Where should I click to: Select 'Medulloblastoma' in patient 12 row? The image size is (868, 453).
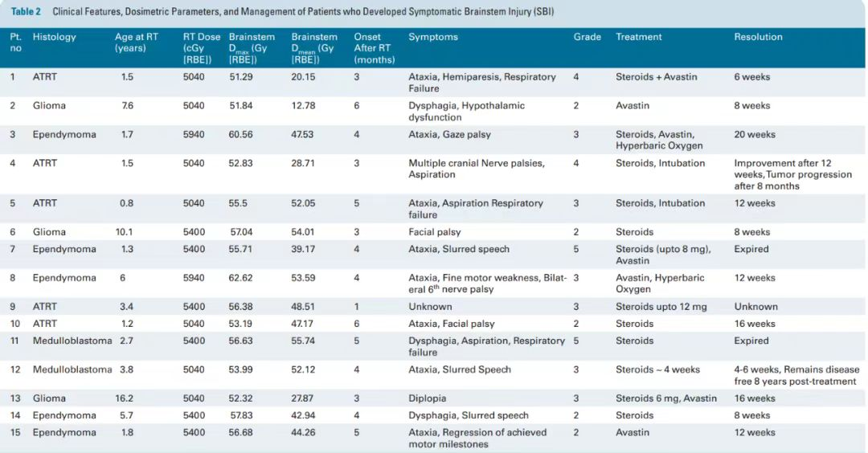[72, 369]
